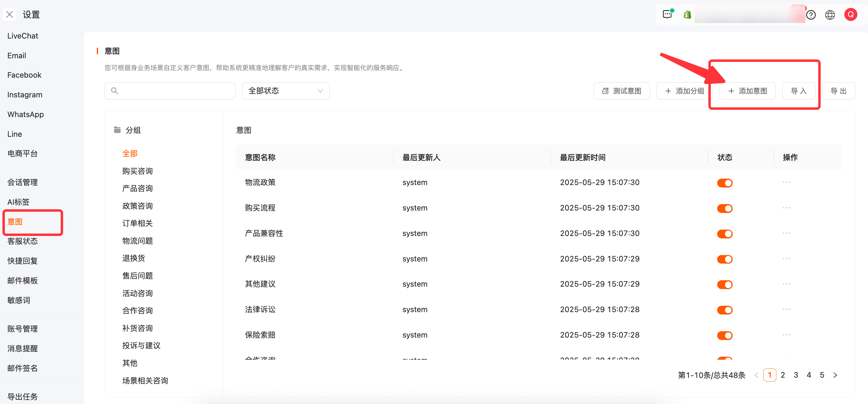Open 消息提醒 in sidebar

click(22, 349)
